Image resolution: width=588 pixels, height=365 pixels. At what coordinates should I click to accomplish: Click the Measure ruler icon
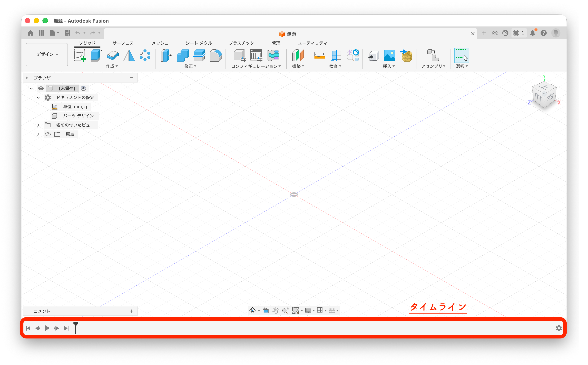(x=320, y=55)
